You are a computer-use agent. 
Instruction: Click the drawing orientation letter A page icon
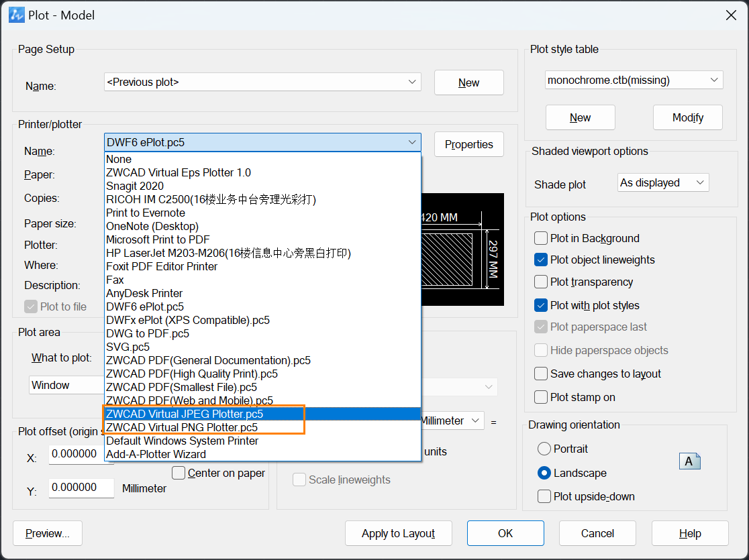click(689, 461)
